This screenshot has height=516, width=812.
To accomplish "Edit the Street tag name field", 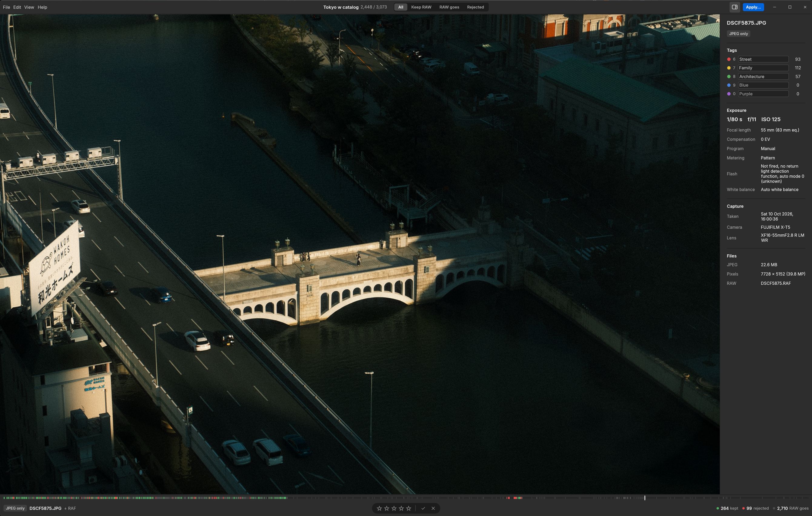I will click(x=763, y=59).
